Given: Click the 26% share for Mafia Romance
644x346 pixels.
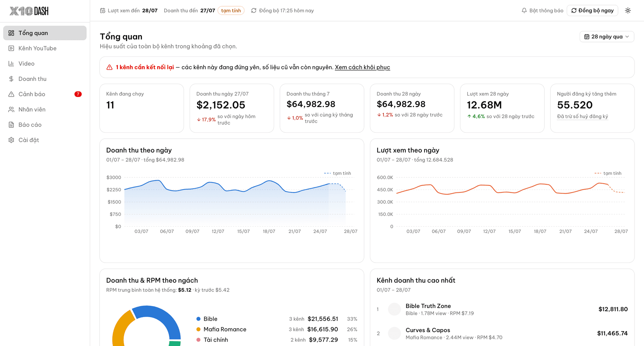Looking at the screenshot, I should [x=352, y=329].
